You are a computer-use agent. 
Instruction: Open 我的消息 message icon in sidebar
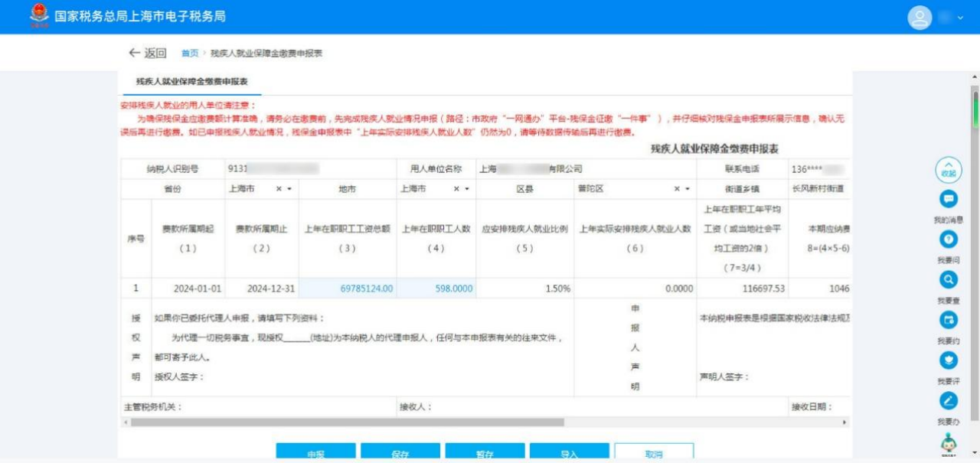(x=949, y=199)
